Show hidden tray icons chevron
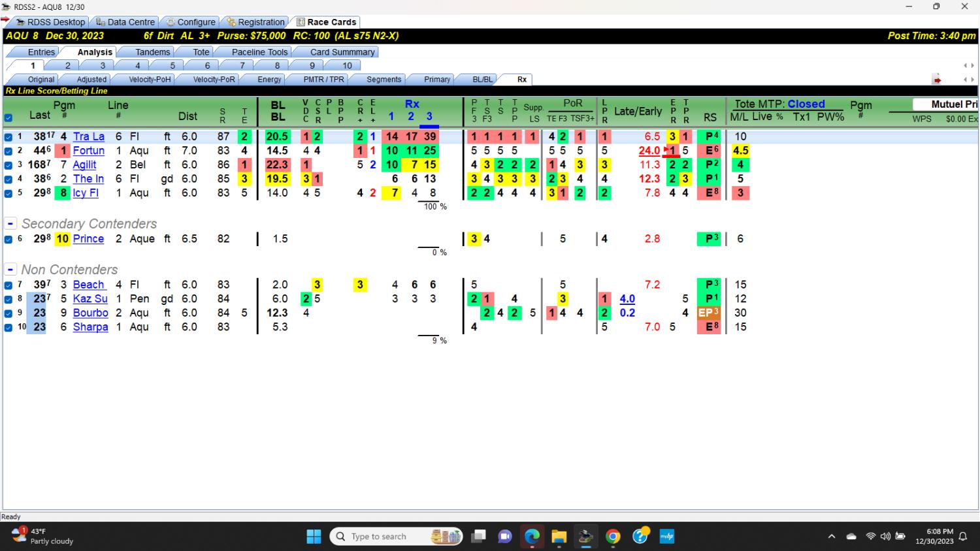980x551 pixels. (832, 537)
